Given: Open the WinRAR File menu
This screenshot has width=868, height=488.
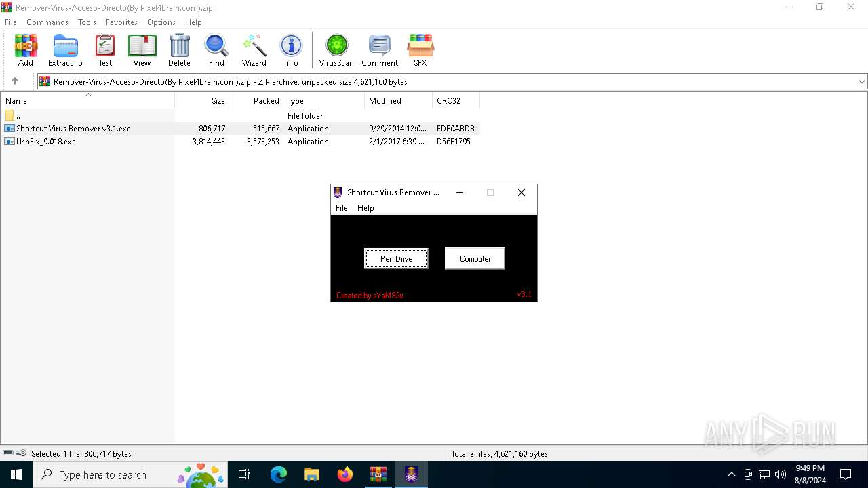Looking at the screenshot, I should [x=11, y=22].
